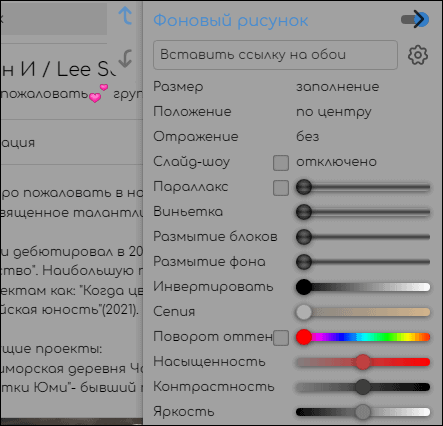Click the Положение label
Screen dimensions: 443x426
click(x=192, y=112)
